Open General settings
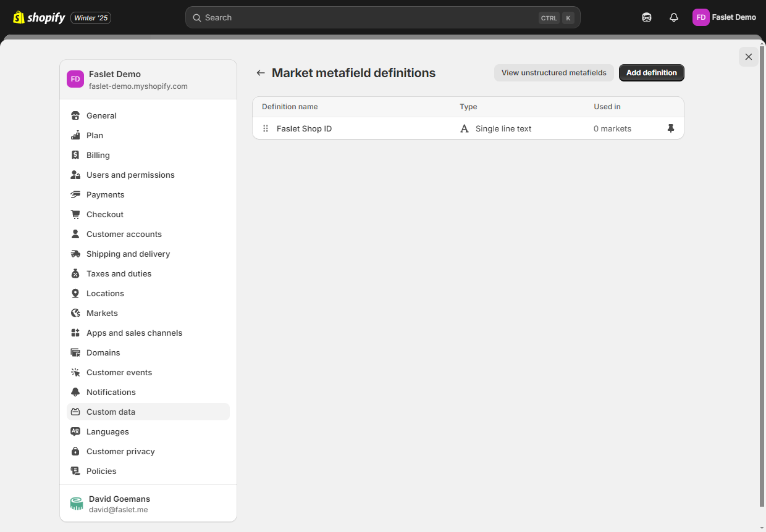This screenshot has height=532, width=766. (x=148, y=115)
